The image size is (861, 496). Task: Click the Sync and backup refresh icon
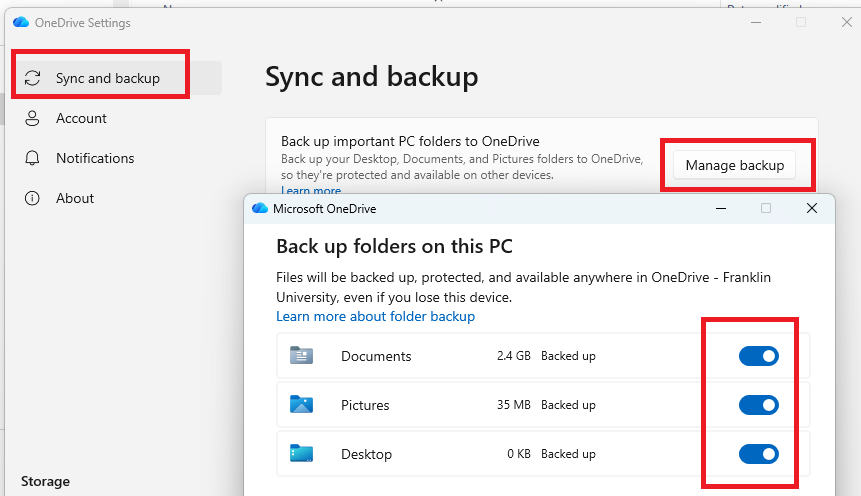pyautogui.click(x=32, y=78)
